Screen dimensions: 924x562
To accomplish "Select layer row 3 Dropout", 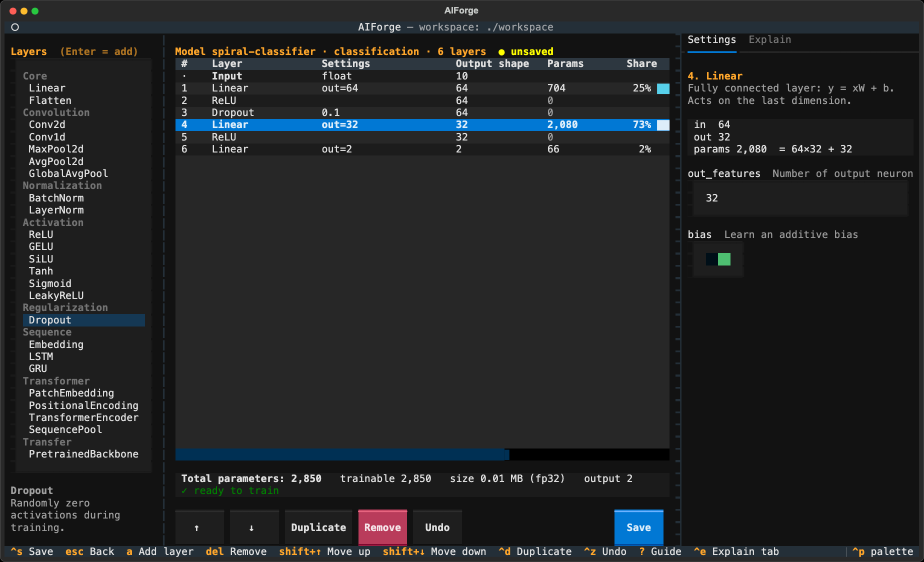I will (422, 112).
